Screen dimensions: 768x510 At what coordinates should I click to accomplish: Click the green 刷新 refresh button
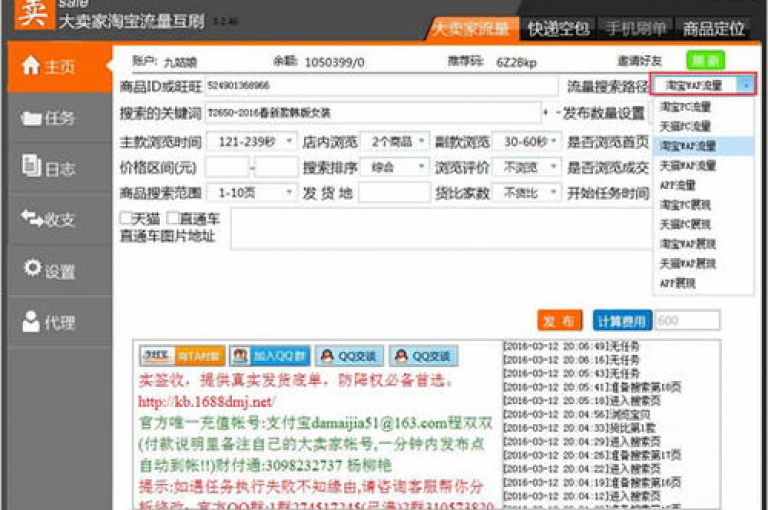tap(706, 61)
